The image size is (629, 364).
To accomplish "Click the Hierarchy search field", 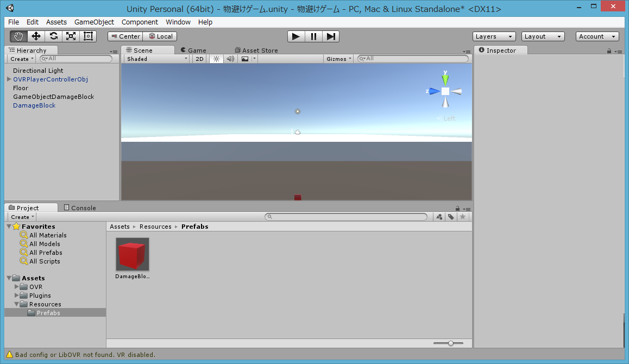I will point(76,59).
